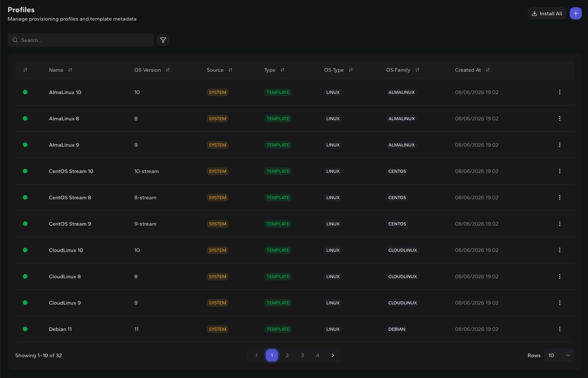Click the 8-stream OS version cell
The image size is (588, 378).
(145, 198)
